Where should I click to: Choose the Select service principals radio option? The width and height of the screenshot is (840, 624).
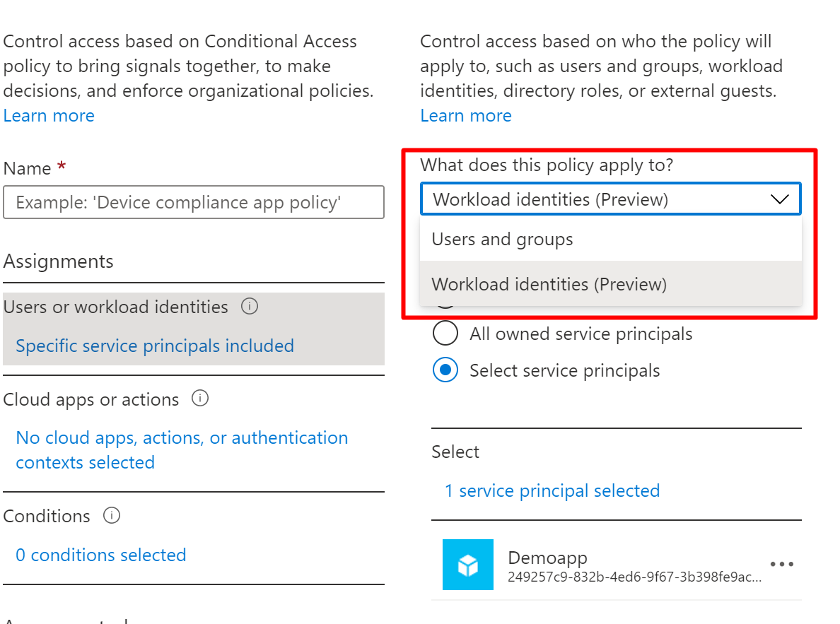click(445, 370)
